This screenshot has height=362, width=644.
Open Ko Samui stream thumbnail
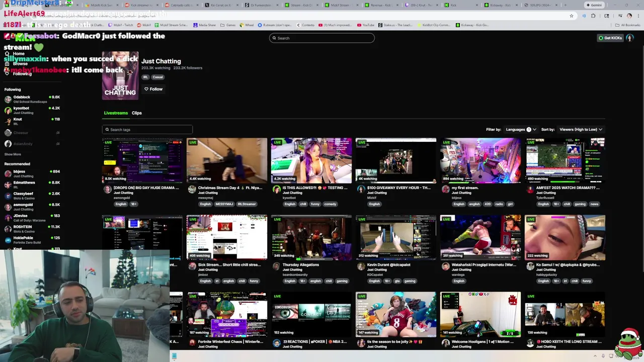pyautogui.click(x=565, y=238)
